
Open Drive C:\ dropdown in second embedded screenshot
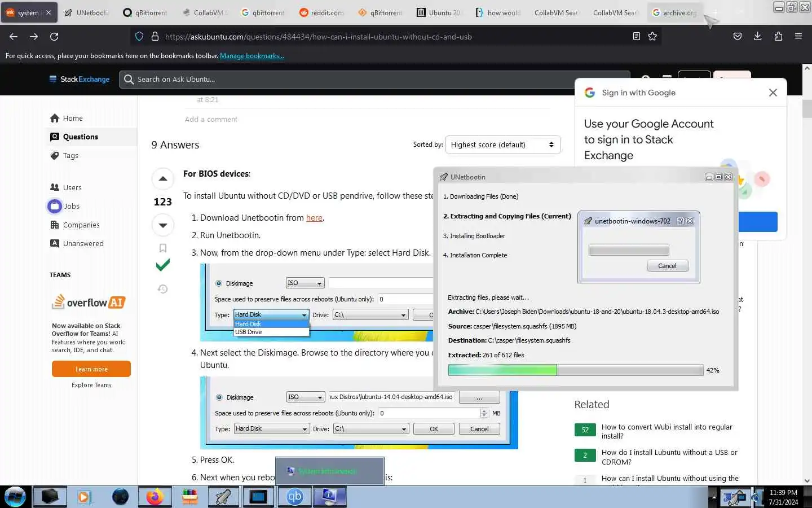pyautogui.click(x=370, y=428)
